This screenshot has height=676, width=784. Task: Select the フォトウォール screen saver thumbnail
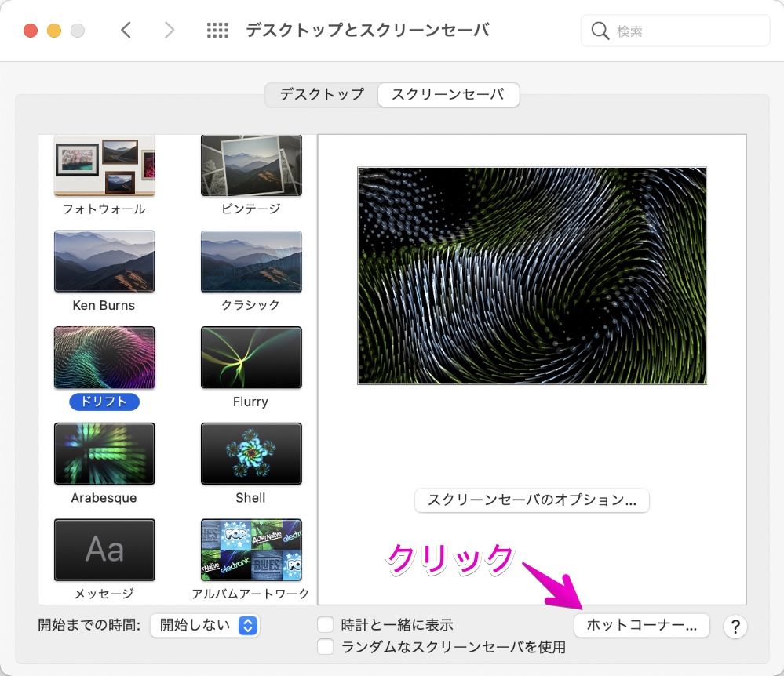104,165
